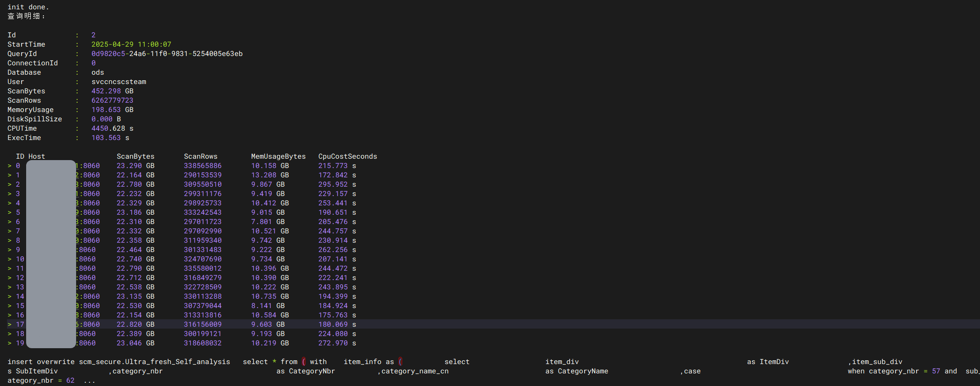This screenshot has height=386, width=980.
Task: Click memory usage 7.801 GB in row 6
Action: point(268,222)
